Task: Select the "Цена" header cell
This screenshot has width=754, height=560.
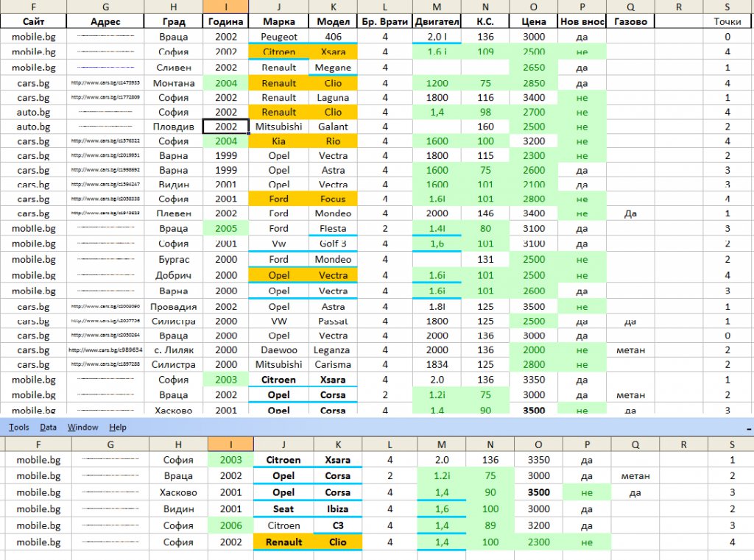Action: [x=533, y=21]
